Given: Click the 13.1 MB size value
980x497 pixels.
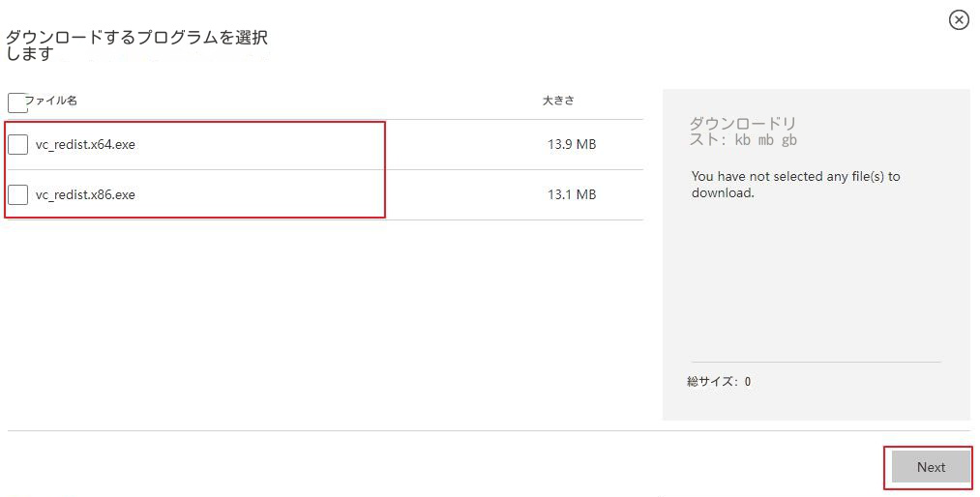Looking at the screenshot, I should pos(572,194).
